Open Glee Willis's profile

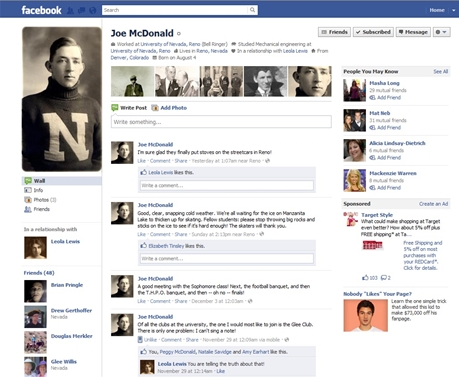[64, 361]
